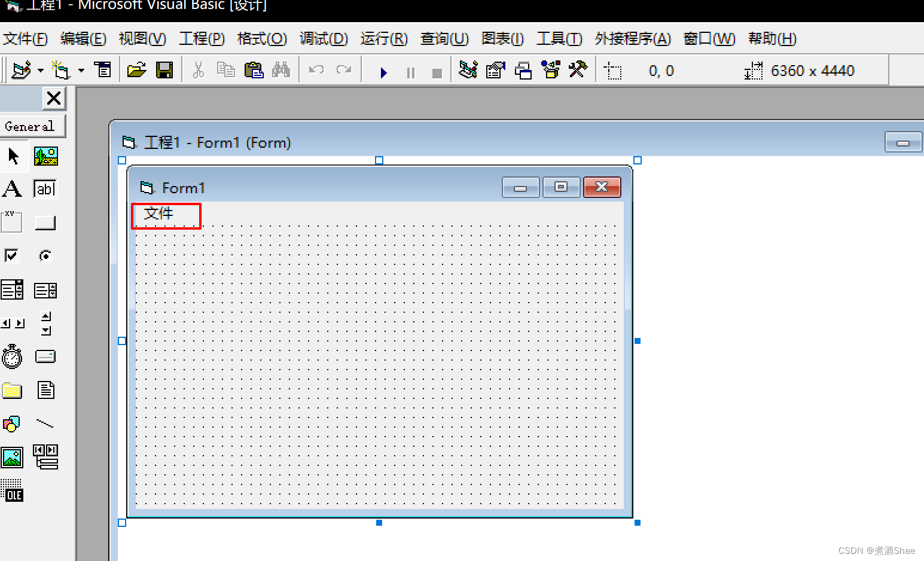Click the Add Form toolbar icon

point(60,70)
